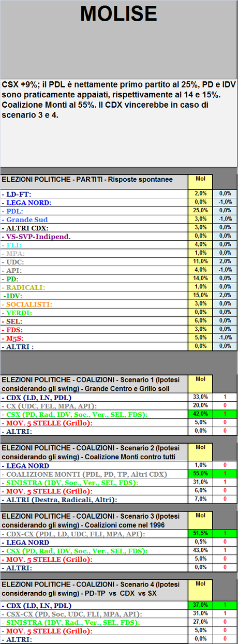Select the 2,0% value in the LD-FT row

click(x=200, y=194)
